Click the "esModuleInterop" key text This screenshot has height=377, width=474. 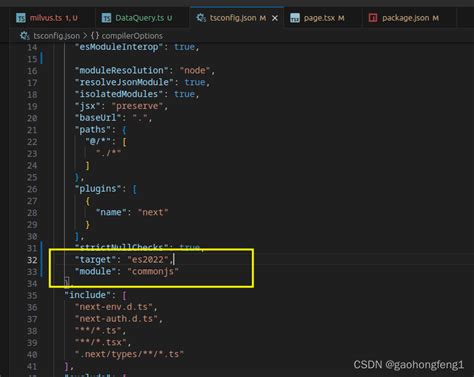pos(118,47)
